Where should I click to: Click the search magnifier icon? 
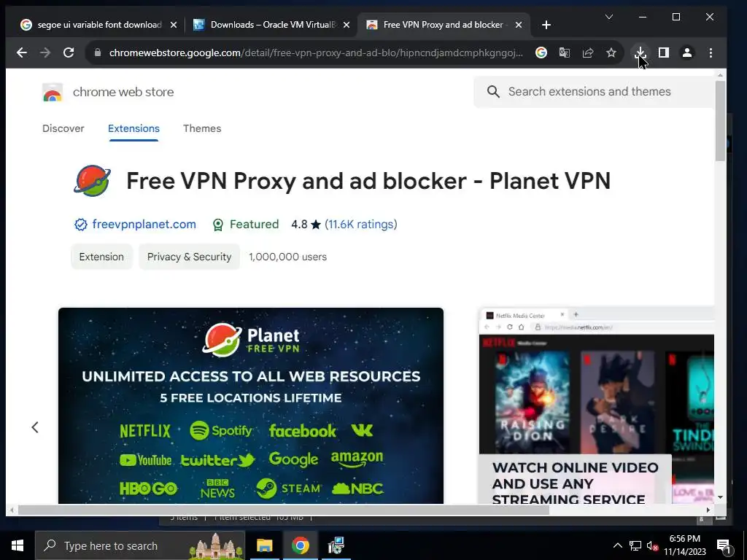tap(493, 91)
